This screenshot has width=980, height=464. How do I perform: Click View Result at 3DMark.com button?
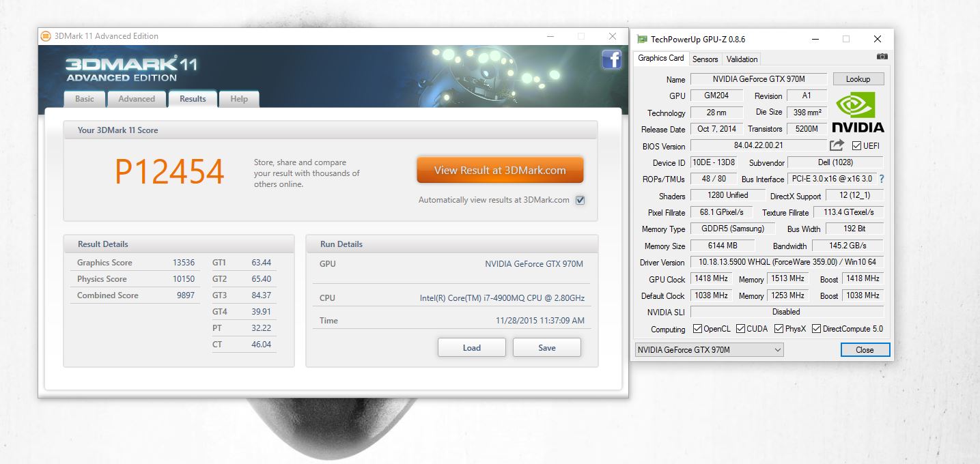500,171
